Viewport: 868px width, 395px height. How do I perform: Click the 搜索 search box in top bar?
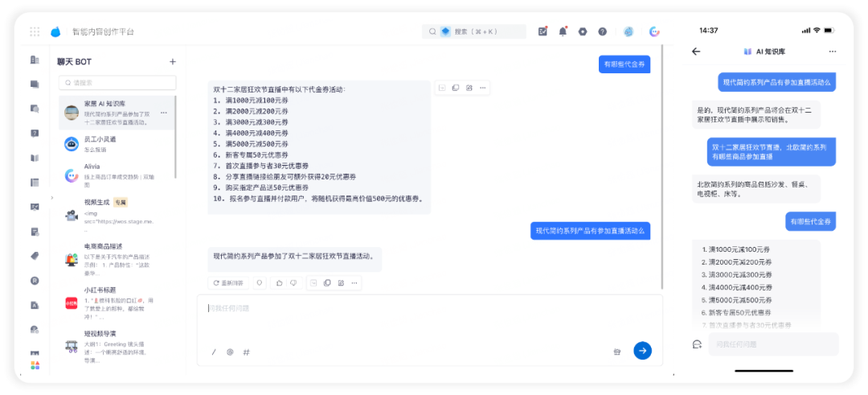(x=474, y=31)
